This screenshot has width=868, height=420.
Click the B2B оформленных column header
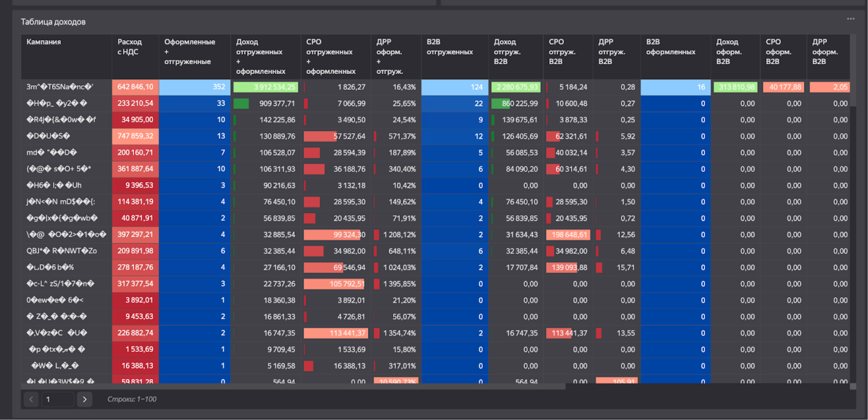[670, 47]
